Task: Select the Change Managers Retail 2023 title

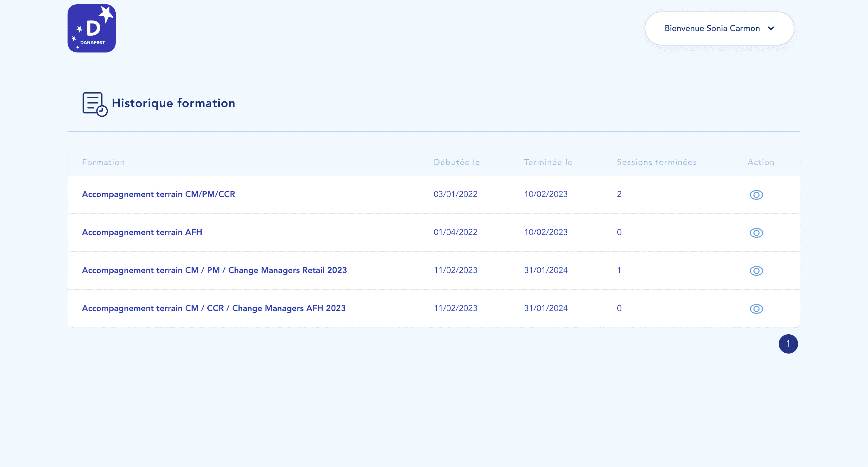Action: click(x=214, y=270)
